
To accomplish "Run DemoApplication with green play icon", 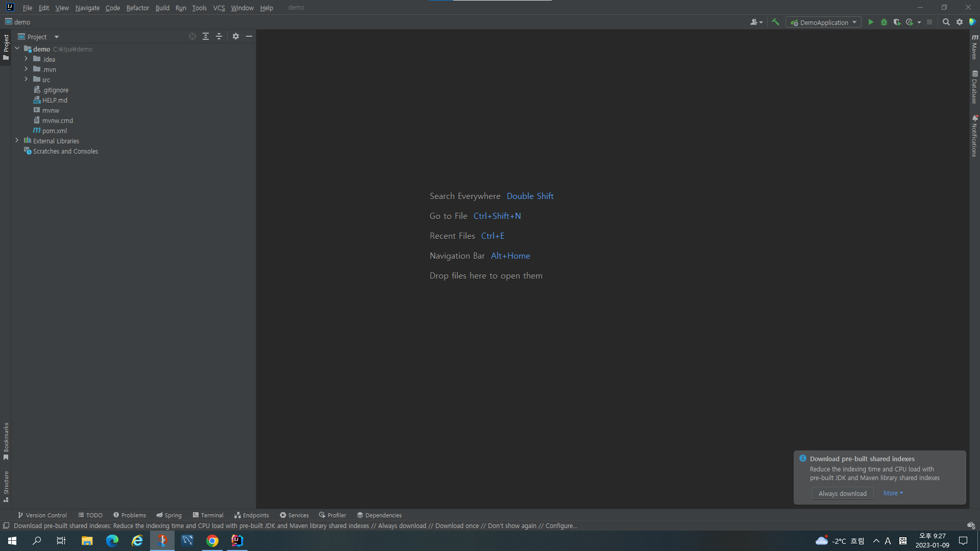I will pos(871,22).
